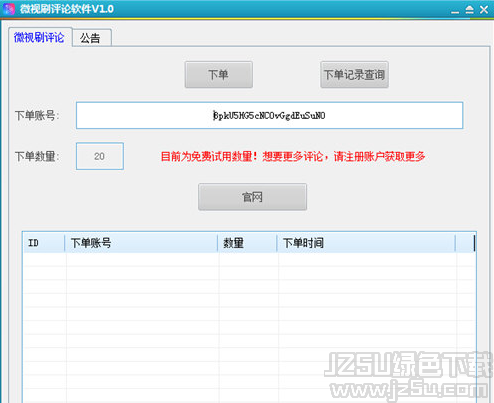Click the 下单账号 label
The width and height of the screenshot is (494, 403).
[x=37, y=116]
